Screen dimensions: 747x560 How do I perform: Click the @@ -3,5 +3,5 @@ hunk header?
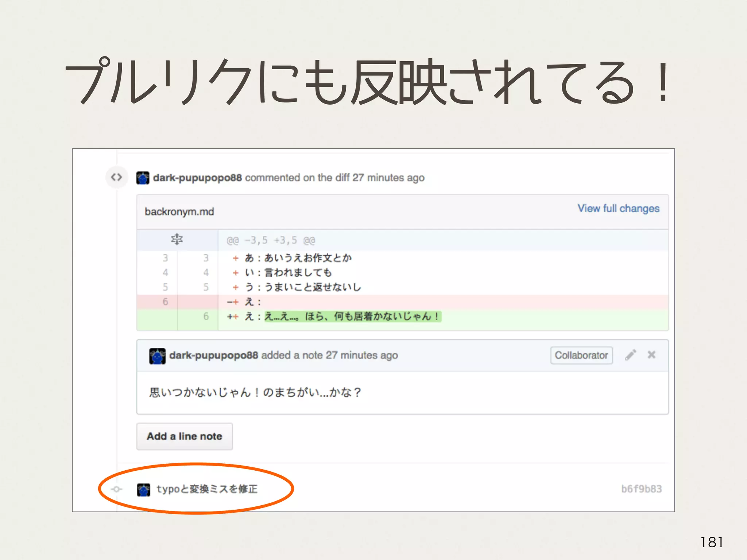pyautogui.click(x=271, y=241)
